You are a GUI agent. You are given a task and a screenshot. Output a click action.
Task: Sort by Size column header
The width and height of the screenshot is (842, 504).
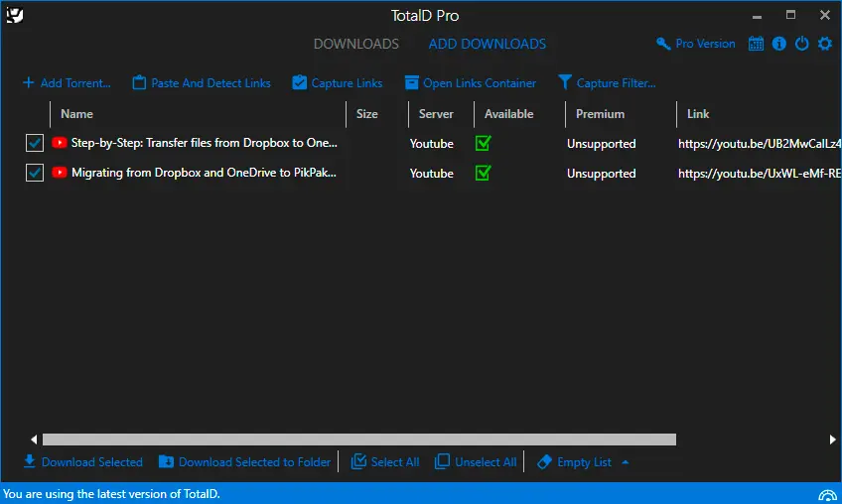[366, 114]
